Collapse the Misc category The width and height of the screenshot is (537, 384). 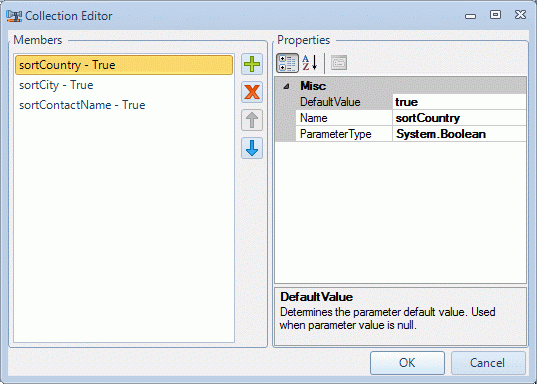pyautogui.click(x=286, y=86)
